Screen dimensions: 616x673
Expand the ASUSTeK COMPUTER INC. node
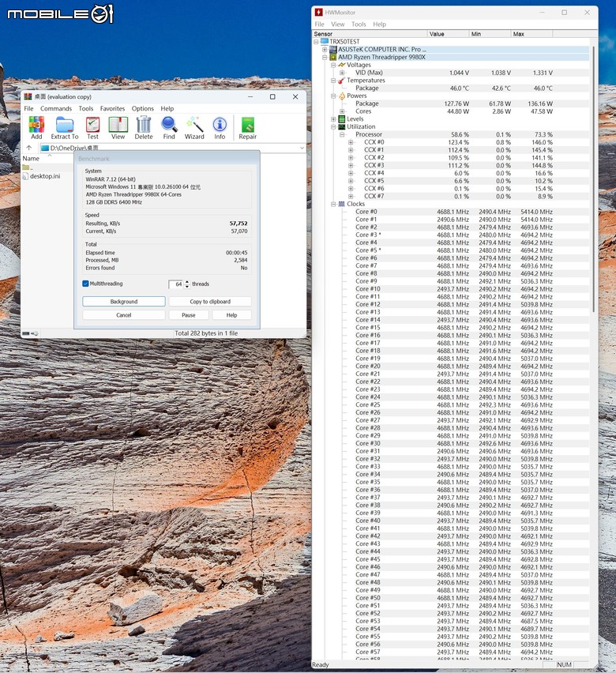[325, 49]
